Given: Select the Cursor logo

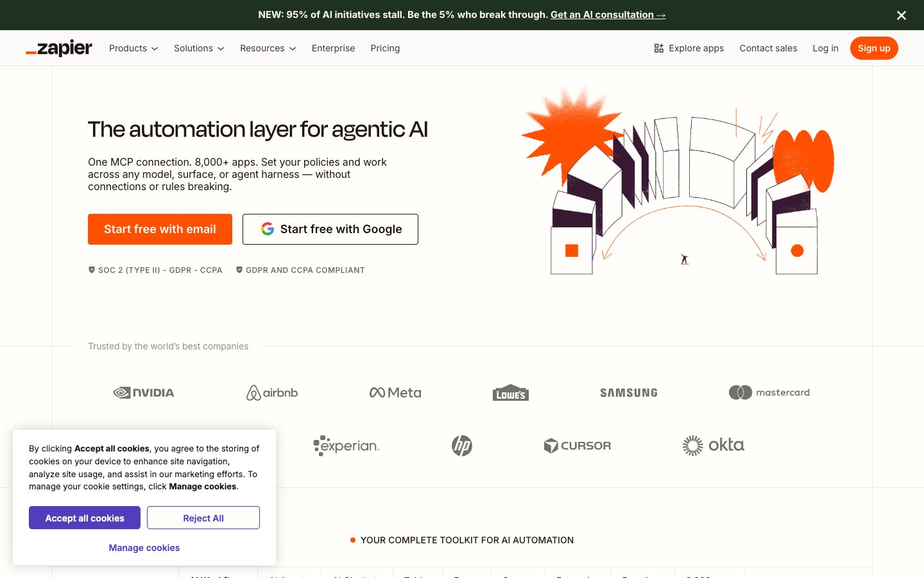Looking at the screenshot, I should 577,445.
